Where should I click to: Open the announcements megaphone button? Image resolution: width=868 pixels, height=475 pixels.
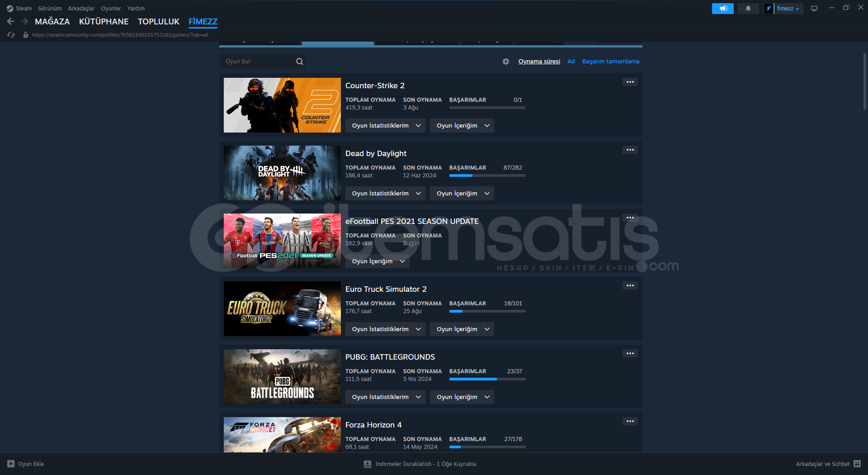(723, 9)
